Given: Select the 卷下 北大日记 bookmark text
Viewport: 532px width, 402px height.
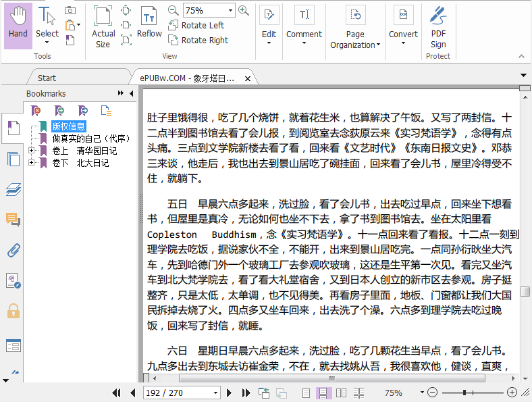Looking at the screenshot, I should coord(80,163).
